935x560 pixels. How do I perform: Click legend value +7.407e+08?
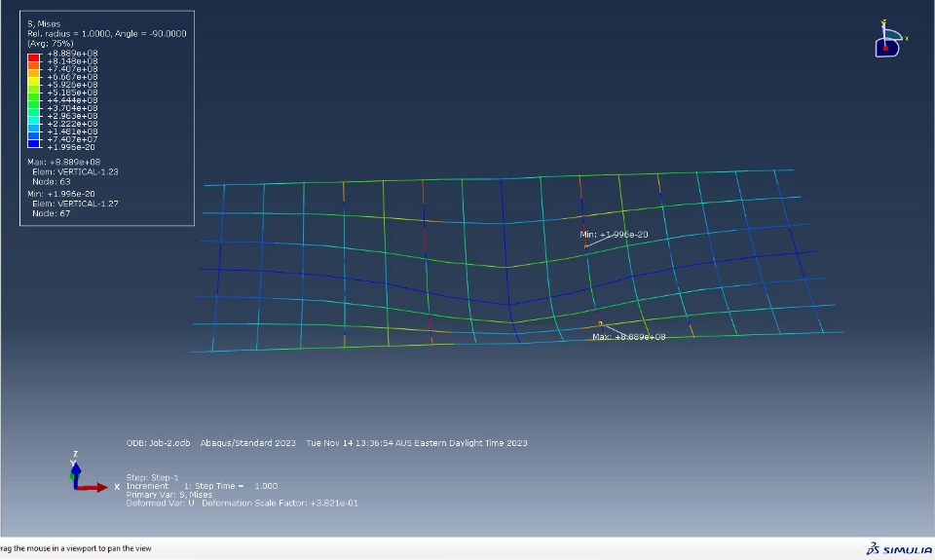click(x=72, y=68)
